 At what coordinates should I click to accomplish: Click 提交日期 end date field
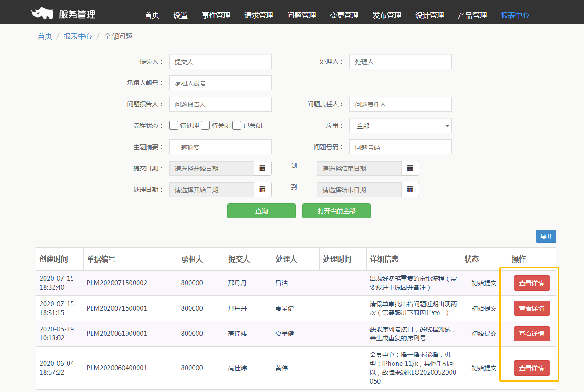tap(359, 168)
